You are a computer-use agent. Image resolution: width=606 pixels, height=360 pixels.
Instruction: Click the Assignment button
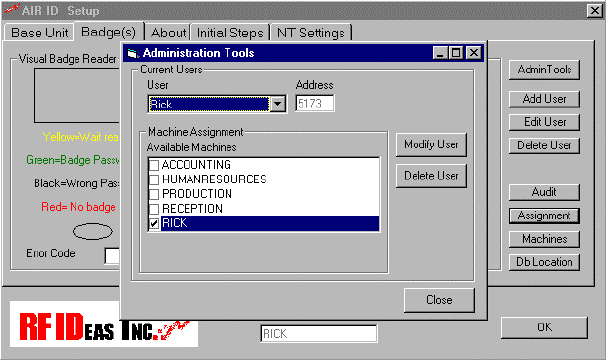(x=544, y=216)
